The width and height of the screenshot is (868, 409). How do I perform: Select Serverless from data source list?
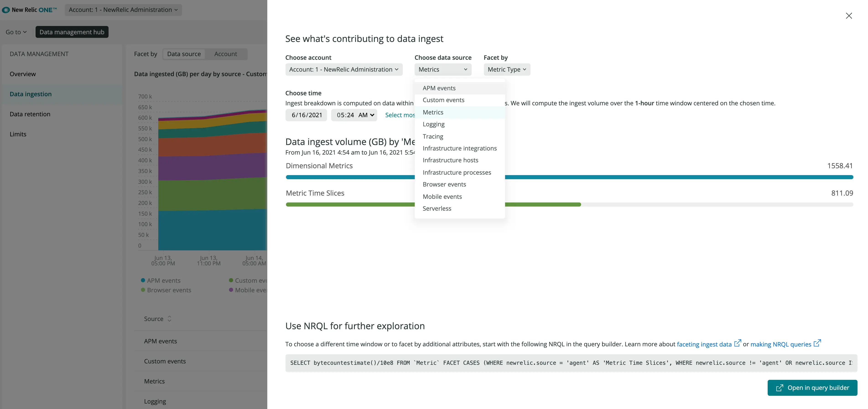[437, 209]
